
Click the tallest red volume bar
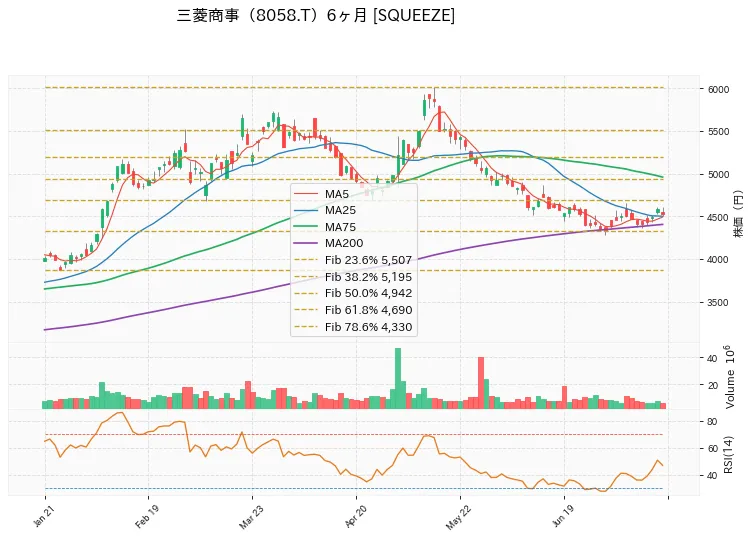point(481,383)
